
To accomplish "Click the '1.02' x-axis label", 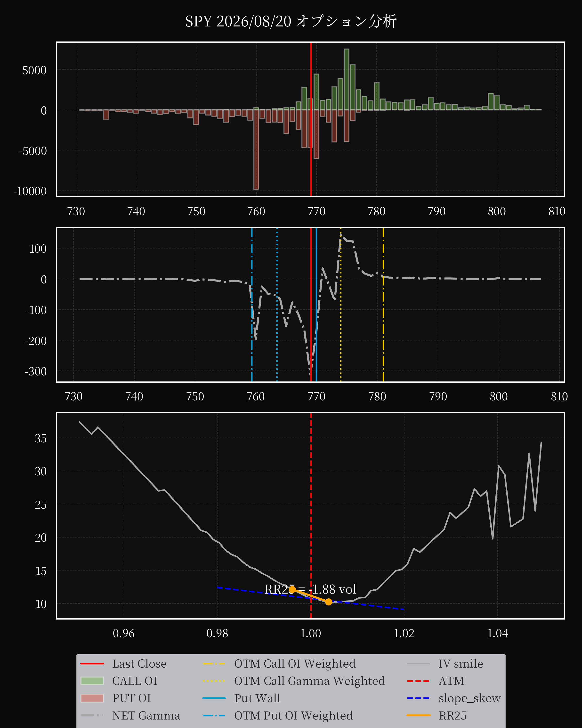I will click(404, 633).
